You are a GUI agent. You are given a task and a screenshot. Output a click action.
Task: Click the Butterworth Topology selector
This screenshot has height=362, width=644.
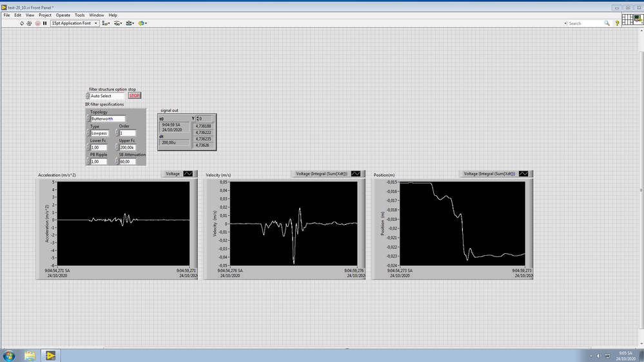tap(108, 119)
